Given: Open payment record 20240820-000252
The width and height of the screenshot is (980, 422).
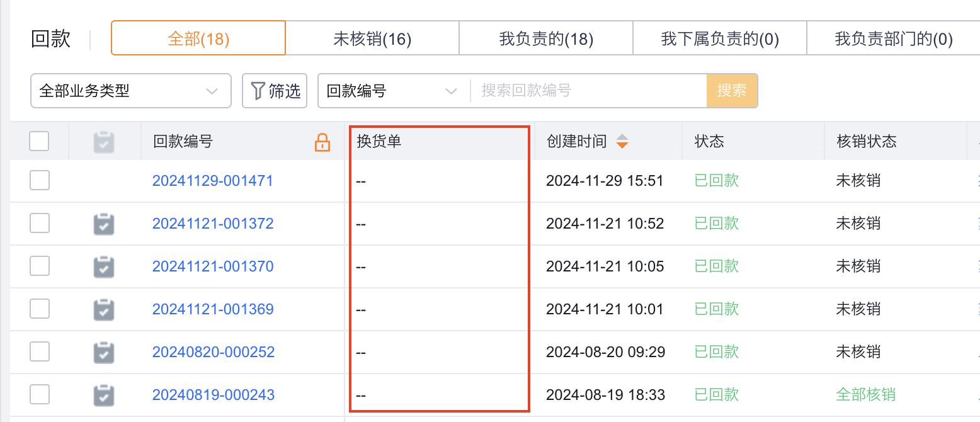Looking at the screenshot, I should point(214,352).
